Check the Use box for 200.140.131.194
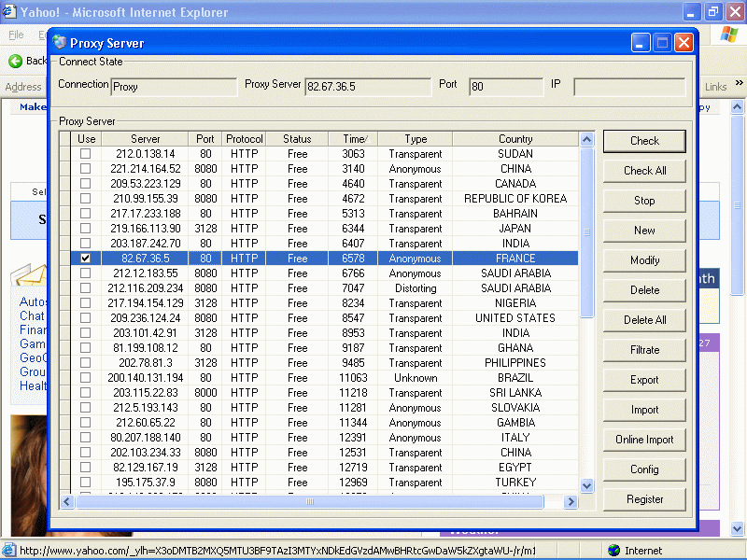 coord(85,378)
